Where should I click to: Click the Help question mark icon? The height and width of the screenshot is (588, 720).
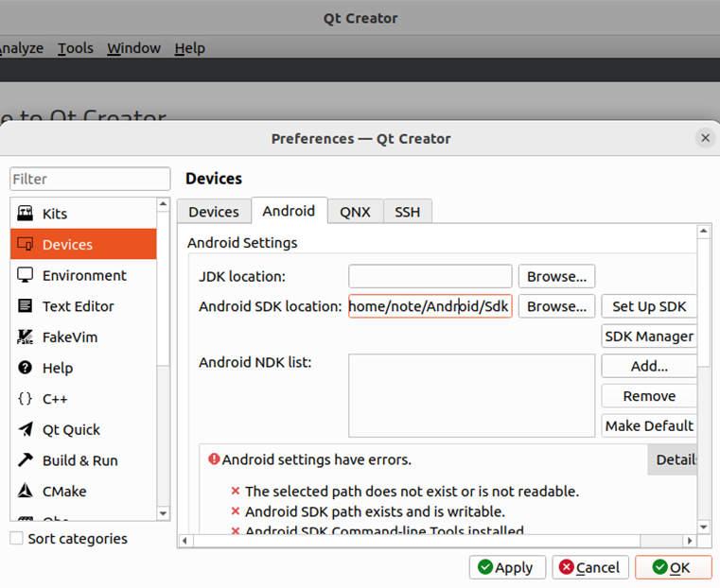click(x=25, y=368)
